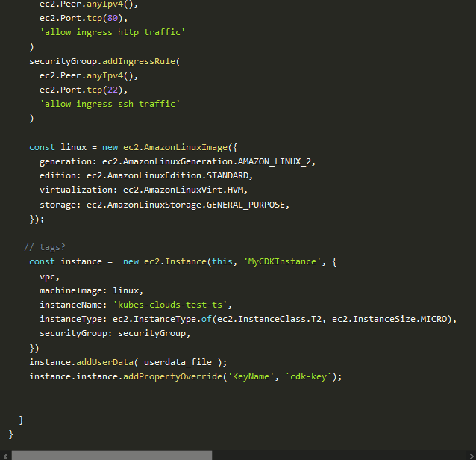This screenshot has width=476, height=460.
Task: Click the horizontal scrollbar thumb
Action: pos(112,456)
